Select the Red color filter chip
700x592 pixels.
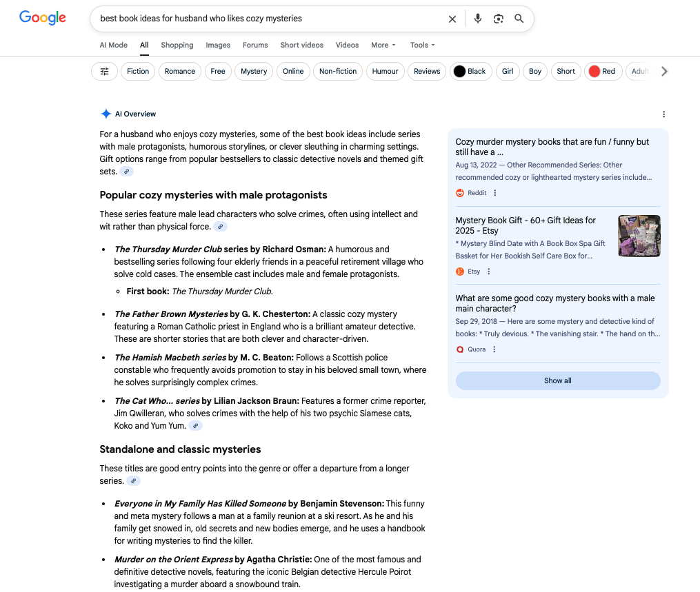[601, 72]
